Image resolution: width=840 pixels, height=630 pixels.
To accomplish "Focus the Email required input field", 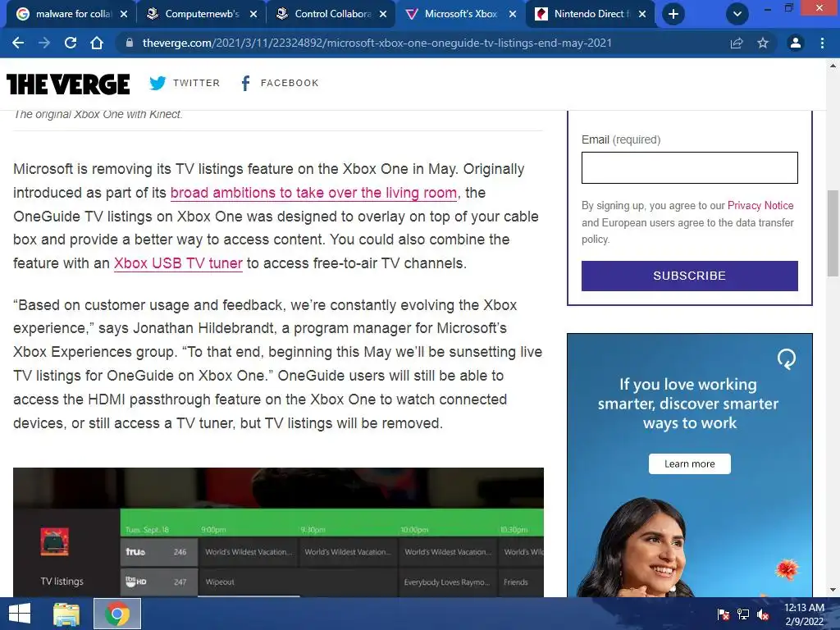I will pos(689,167).
